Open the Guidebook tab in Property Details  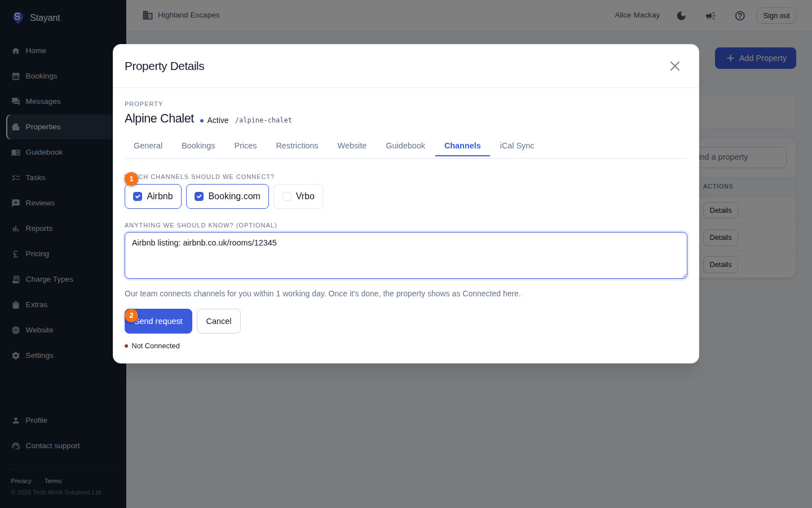click(x=405, y=146)
